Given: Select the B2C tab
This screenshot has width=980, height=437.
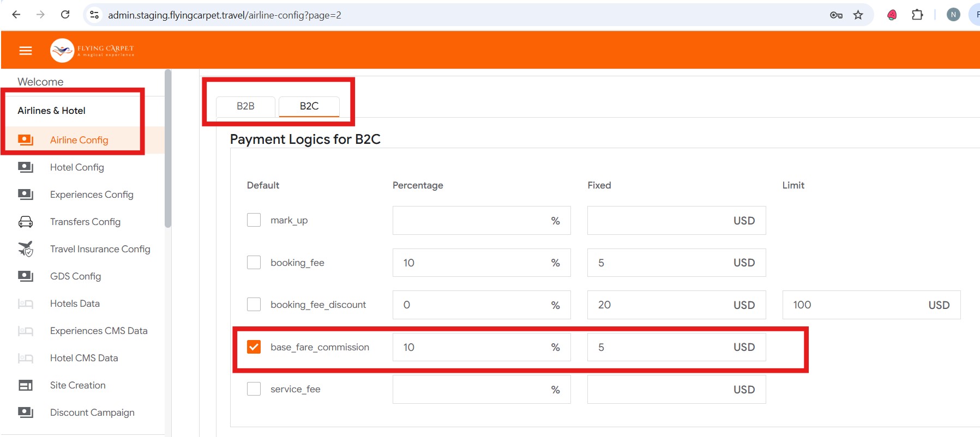Looking at the screenshot, I should point(309,106).
